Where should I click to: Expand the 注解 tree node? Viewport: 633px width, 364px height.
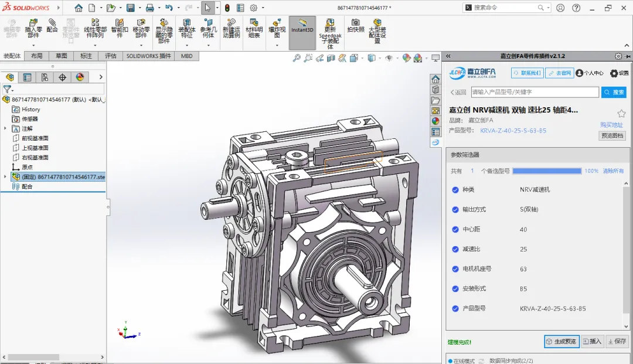(6, 128)
